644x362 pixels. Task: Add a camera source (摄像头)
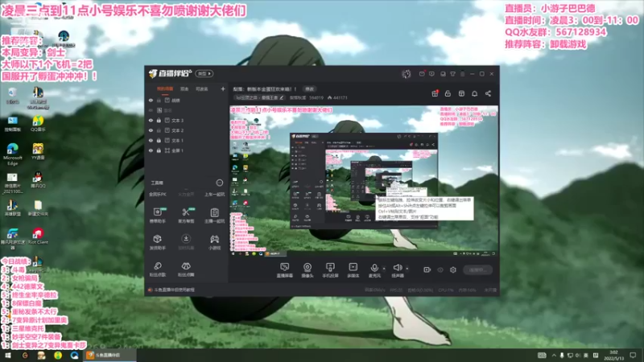pos(308,270)
